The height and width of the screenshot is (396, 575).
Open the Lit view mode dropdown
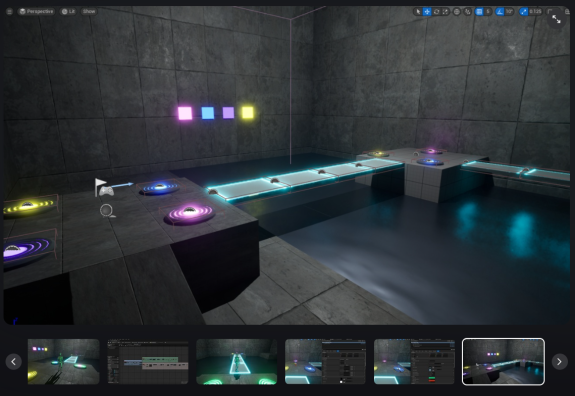tap(68, 11)
